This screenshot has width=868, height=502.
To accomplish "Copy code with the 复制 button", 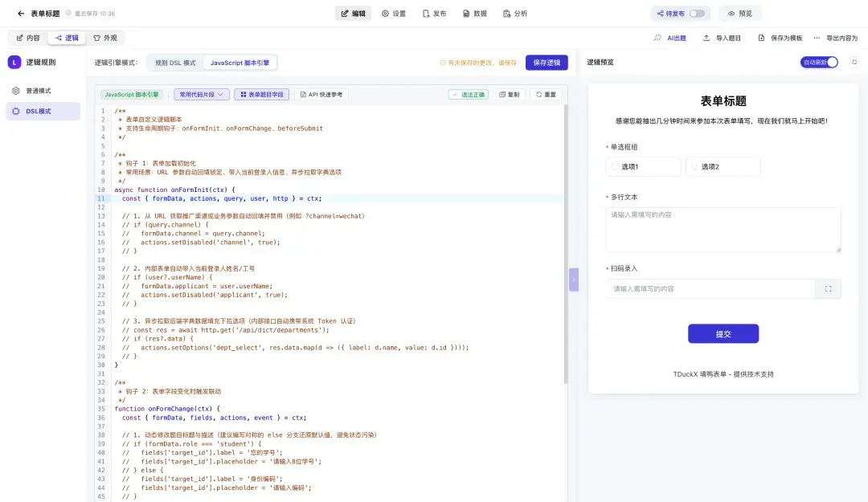I will (510, 95).
